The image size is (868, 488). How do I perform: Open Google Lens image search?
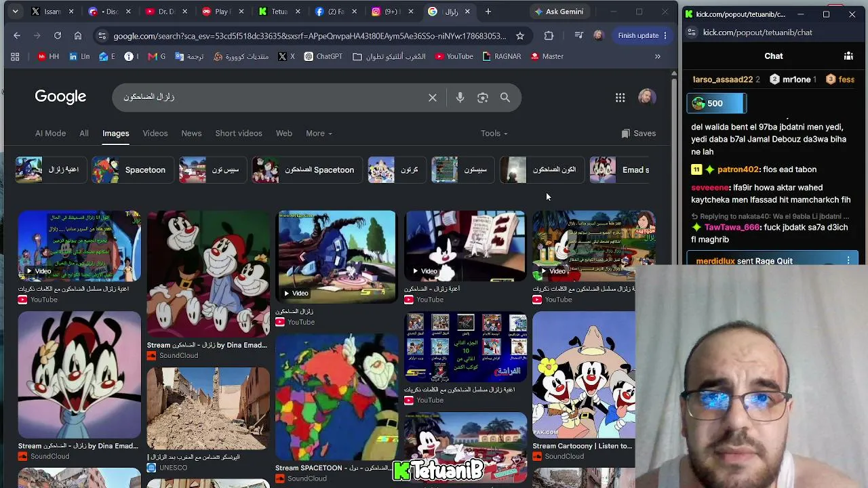click(483, 98)
